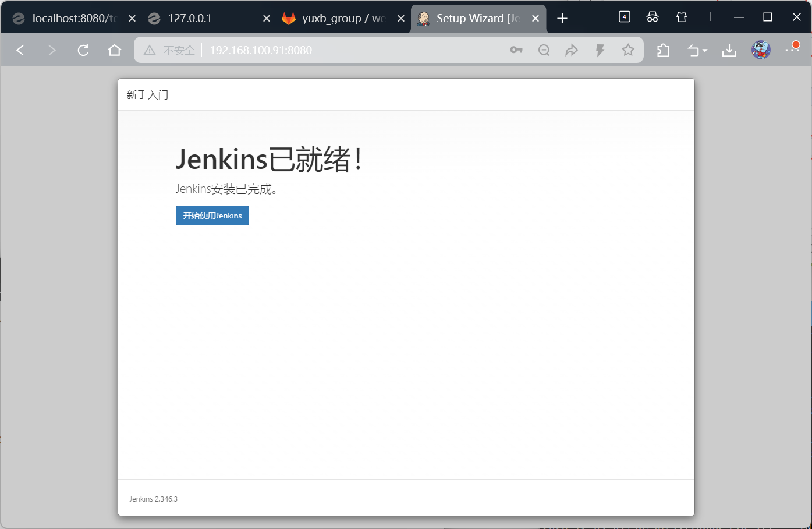Click the zoom out magnifier icon
Image resolution: width=812 pixels, height=529 pixels.
(544, 50)
